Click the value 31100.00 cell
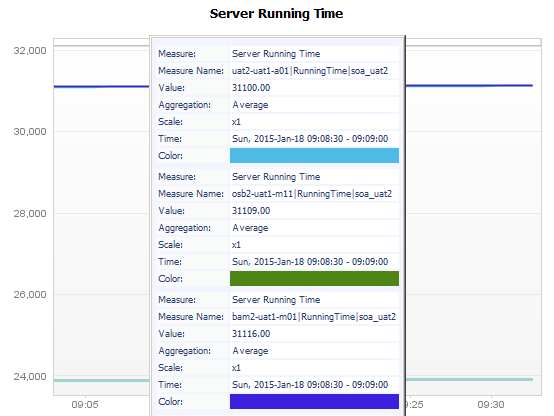This screenshot has height=416, width=554. click(314, 88)
